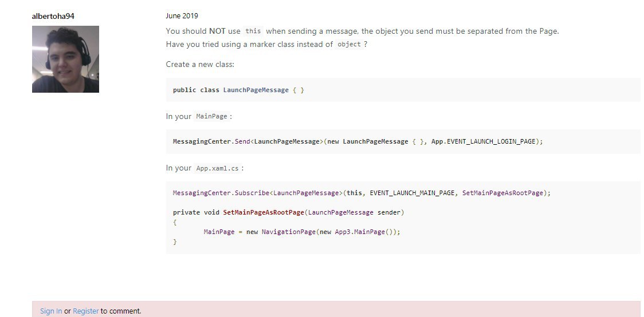Screen dimensions: 644x317
Task: Click the 'Create a new class:' text
Action: click(200, 65)
